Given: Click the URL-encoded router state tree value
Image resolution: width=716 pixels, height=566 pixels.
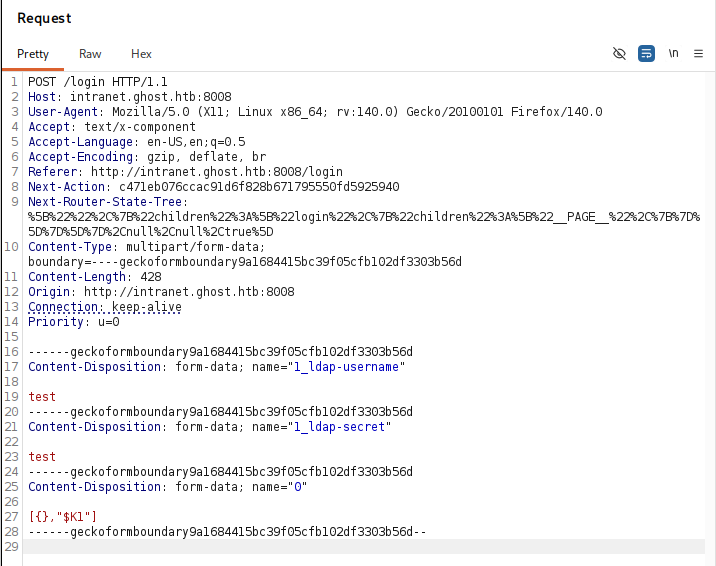Looking at the screenshot, I should point(364,224).
